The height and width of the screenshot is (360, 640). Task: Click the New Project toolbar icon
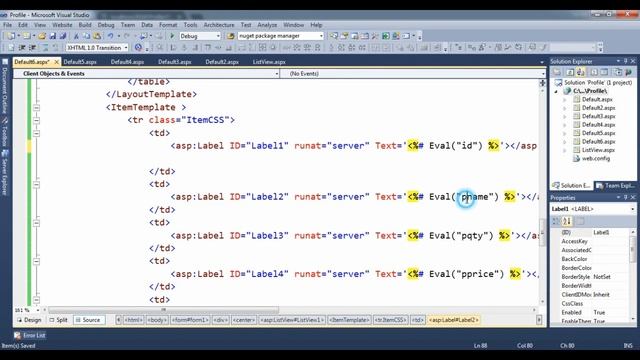[x=11, y=36]
